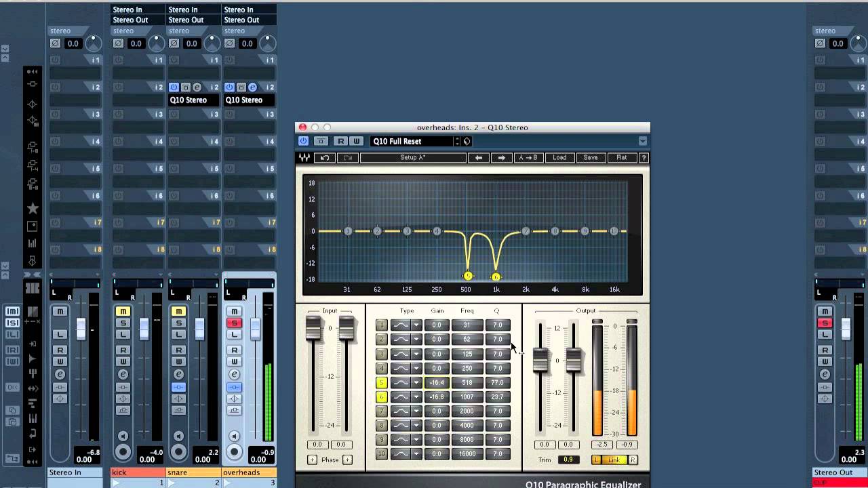Select band 6 frequency value 1007
The height and width of the screenshot is (488, 868).
pyautogui.click(x=467, y=397)
